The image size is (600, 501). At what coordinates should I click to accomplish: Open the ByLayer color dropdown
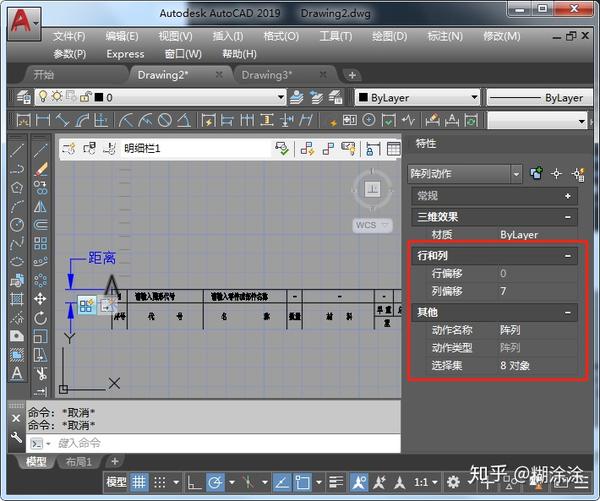[474, 98]
